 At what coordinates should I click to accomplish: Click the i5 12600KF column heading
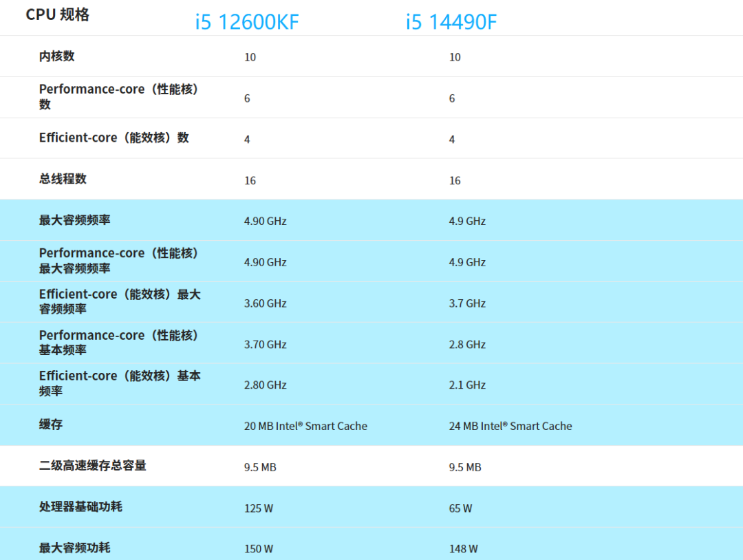(247, 22)
